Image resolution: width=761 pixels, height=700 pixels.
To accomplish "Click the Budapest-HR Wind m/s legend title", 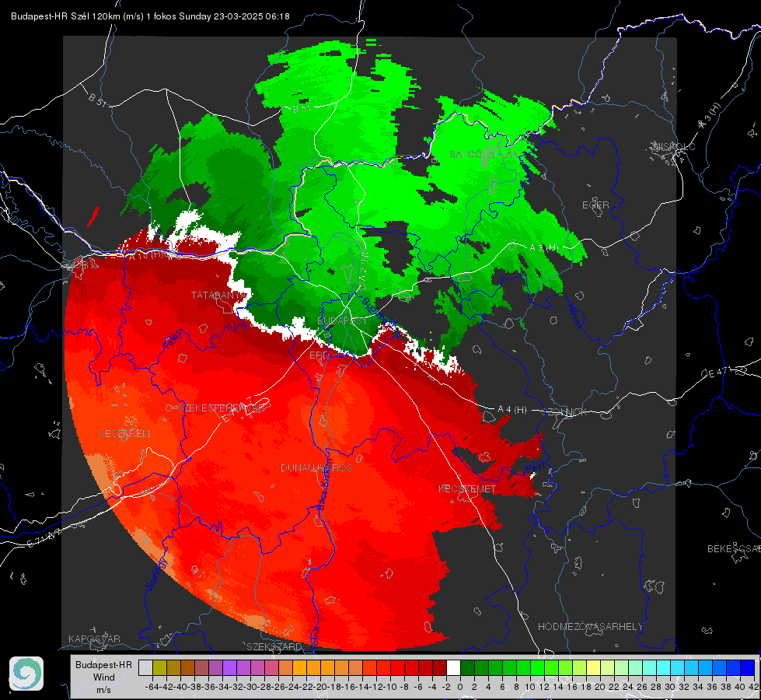I will pyautogui.click(x=104, y=677).
